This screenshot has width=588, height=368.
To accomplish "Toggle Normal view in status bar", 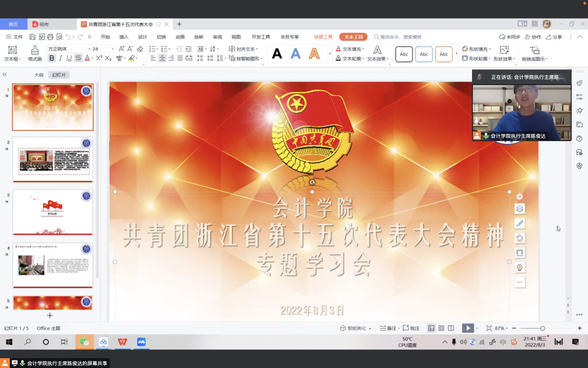I will coord(431,328).
